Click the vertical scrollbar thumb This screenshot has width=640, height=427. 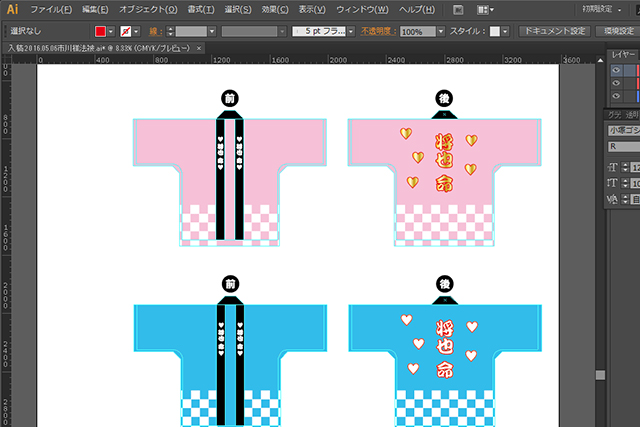click(600, 375)
